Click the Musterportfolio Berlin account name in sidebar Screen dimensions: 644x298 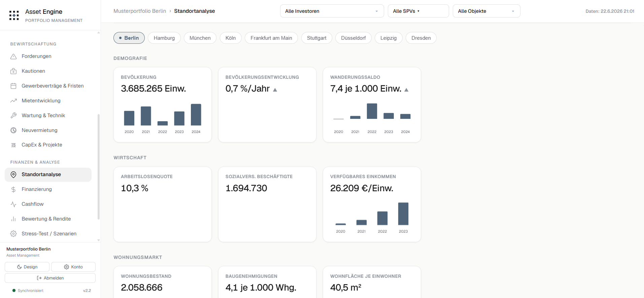[x=29, y=249]
